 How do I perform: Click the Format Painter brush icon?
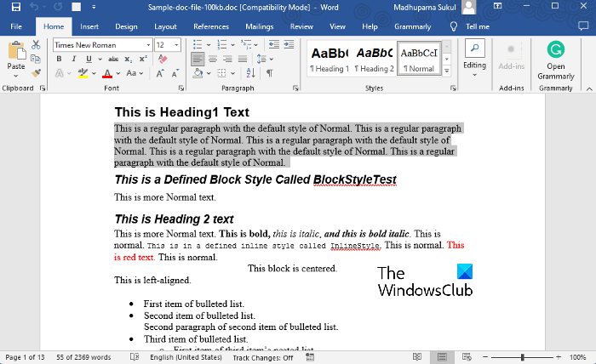(x=37, y=73)
